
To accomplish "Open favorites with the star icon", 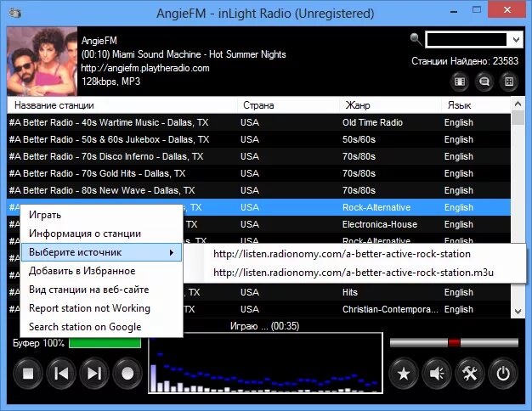I will tap(404, 374).
